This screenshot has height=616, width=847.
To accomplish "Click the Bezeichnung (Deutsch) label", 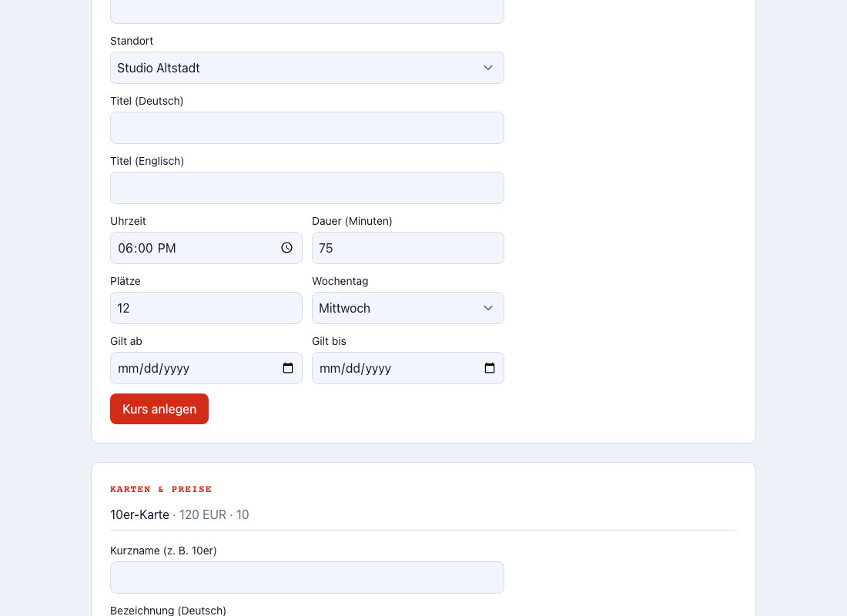I will coord(168,610).
